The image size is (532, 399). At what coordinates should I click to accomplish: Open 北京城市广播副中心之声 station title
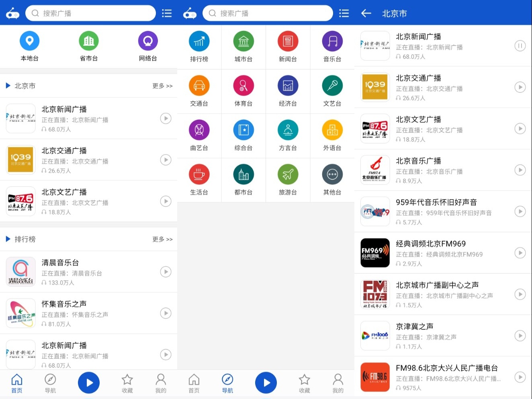(x=437, y=285)
